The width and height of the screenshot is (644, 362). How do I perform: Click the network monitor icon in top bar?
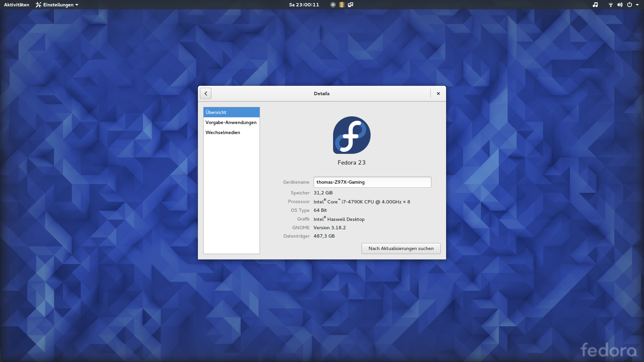351,5
